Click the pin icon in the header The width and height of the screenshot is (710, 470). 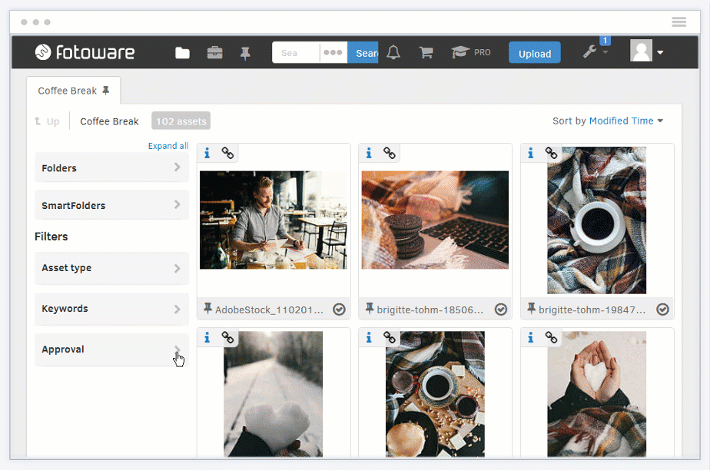click(x=245, y=53)
